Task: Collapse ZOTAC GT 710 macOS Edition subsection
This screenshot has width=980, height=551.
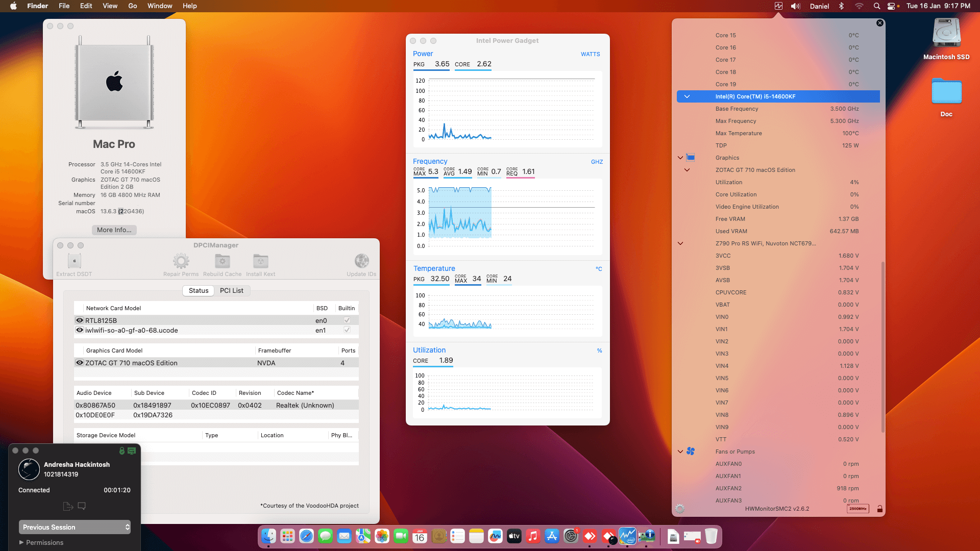Action: 687,170
